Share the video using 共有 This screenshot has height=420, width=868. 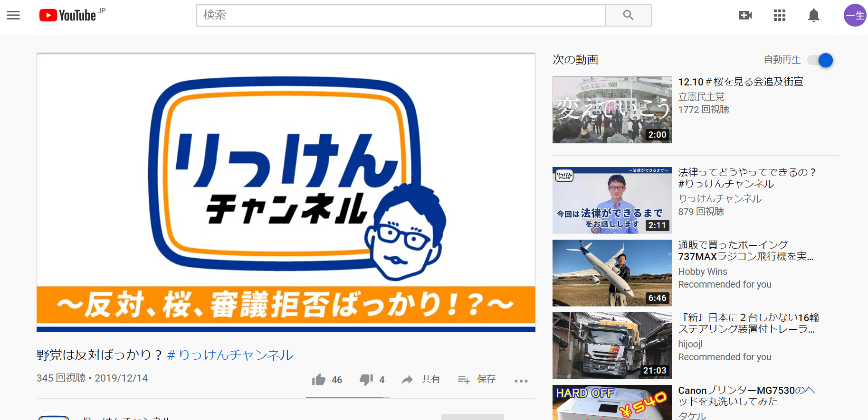[421, 379]
